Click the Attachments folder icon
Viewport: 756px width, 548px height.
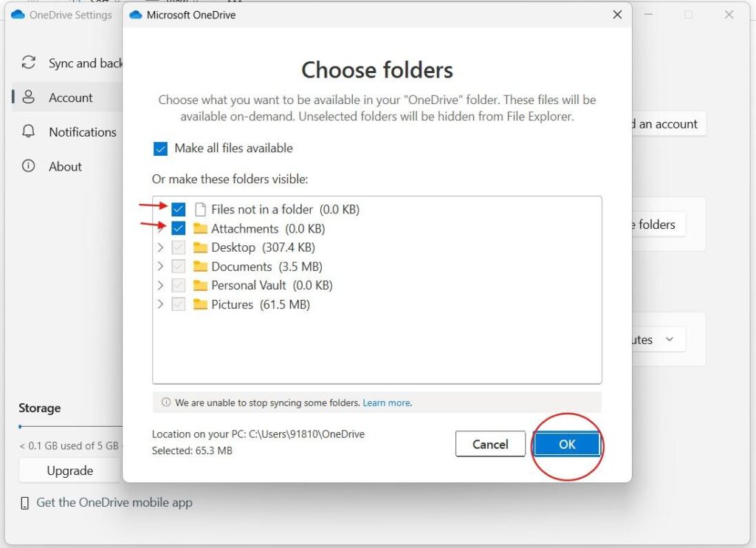coord(200,228)
